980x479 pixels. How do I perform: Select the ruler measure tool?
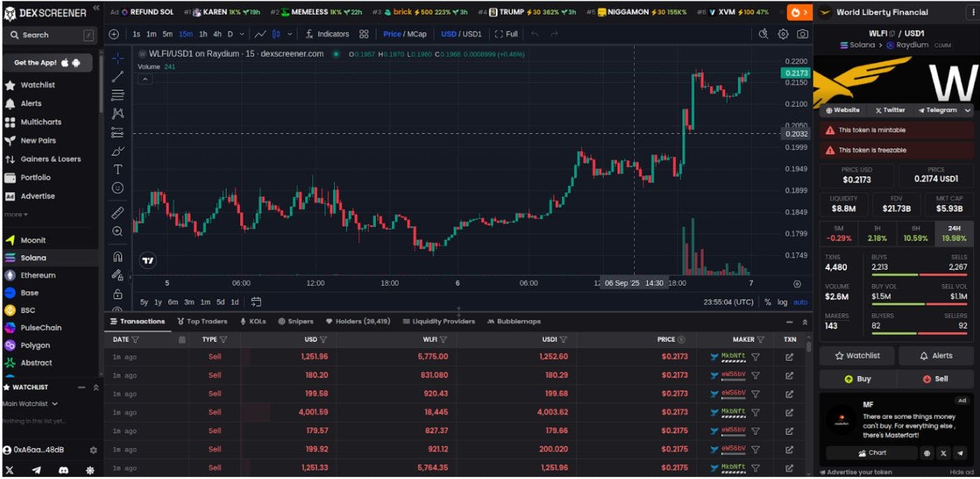(x=118, y=212)
